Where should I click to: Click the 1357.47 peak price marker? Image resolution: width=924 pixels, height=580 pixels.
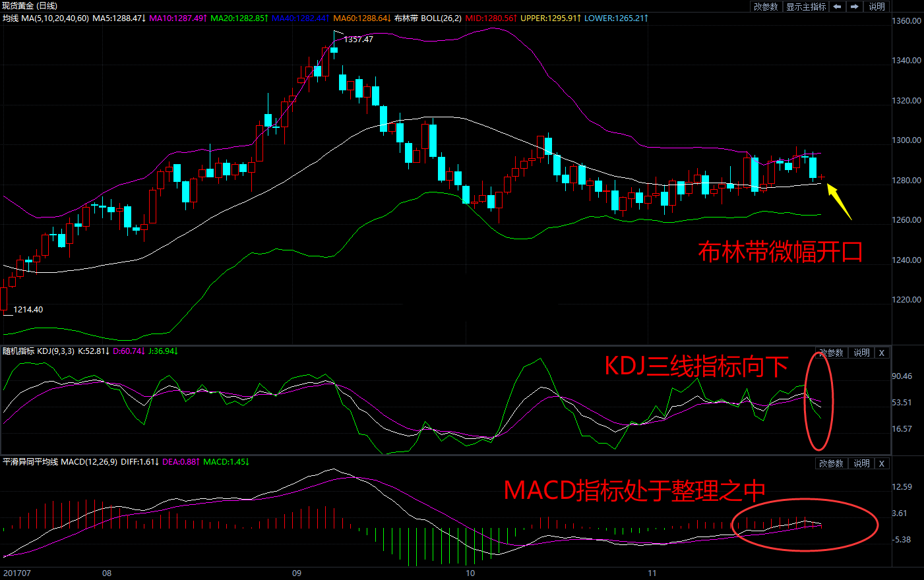coord(358,40)
